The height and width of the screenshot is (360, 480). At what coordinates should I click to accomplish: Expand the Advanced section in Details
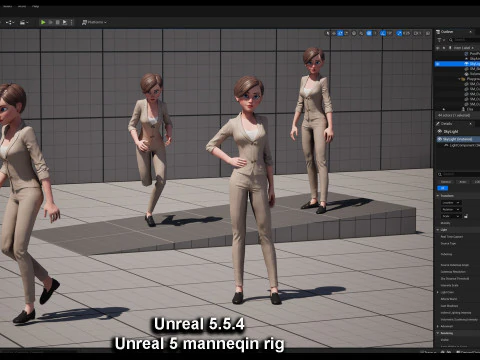coord(438,326)
